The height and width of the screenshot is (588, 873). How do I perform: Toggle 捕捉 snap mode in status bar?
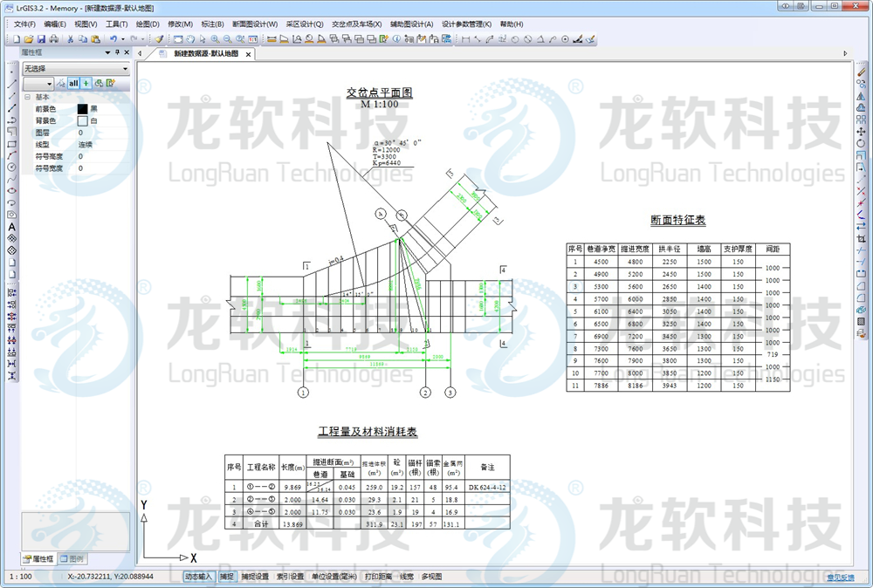[226, 577]
